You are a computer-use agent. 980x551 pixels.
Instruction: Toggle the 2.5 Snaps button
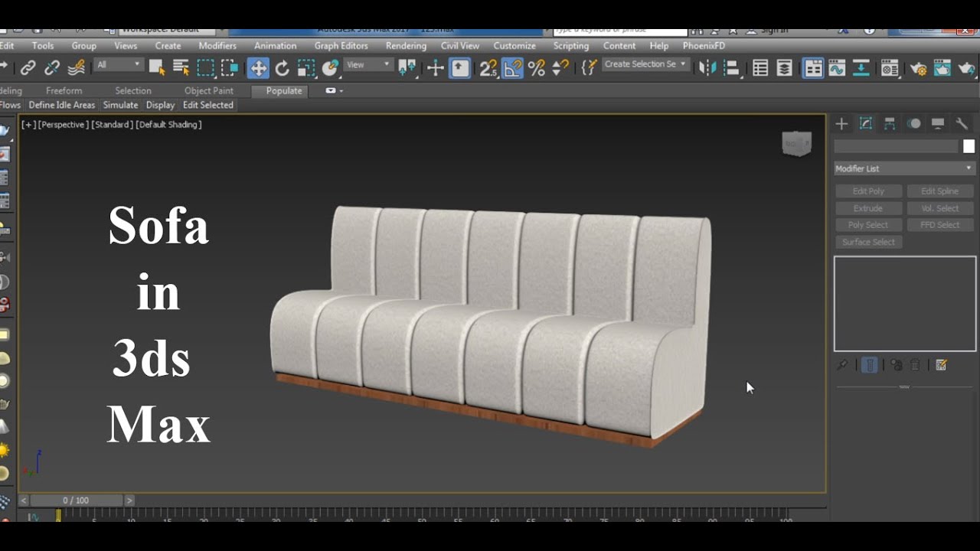click(488, 68)
